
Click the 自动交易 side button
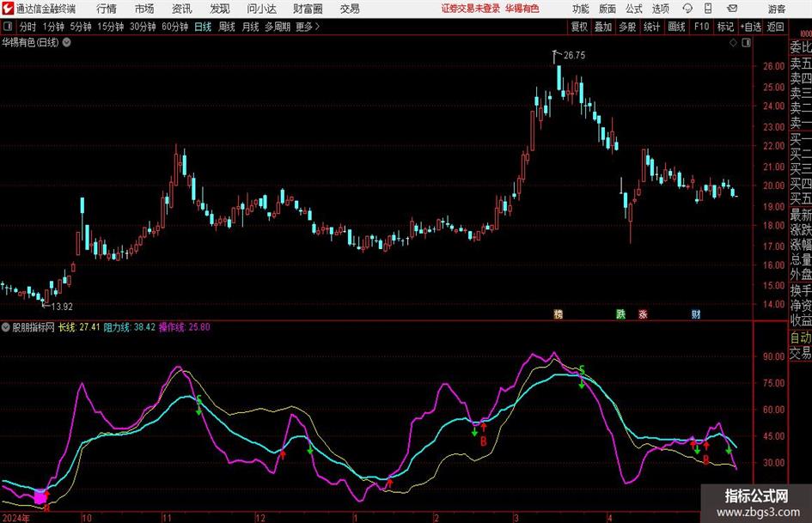coord(801,345)
